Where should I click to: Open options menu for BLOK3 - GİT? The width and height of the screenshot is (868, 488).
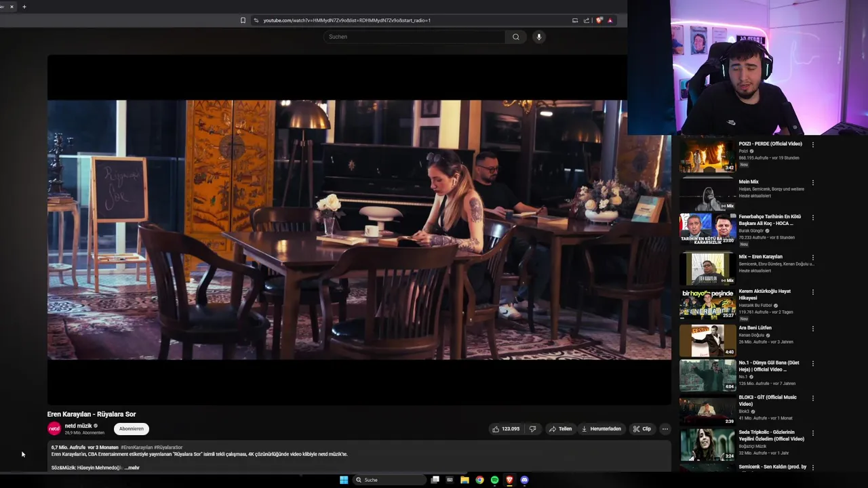(x=812, y=398)
